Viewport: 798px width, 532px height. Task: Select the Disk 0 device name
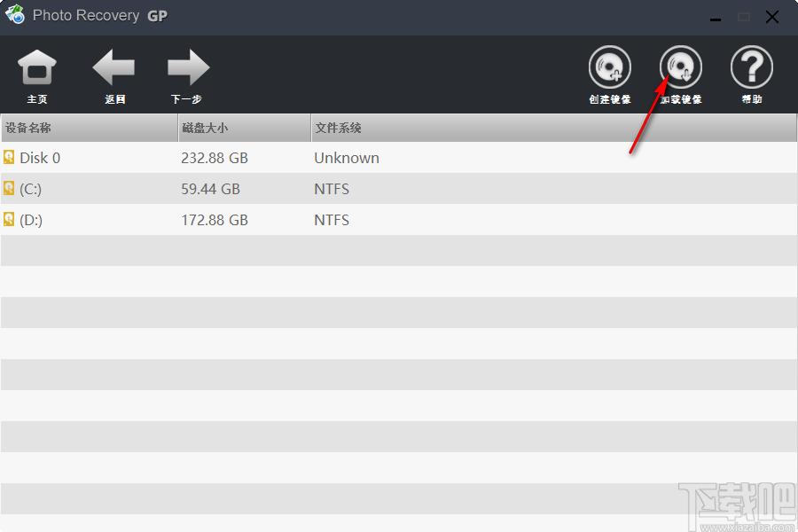click(x=40, y=158)
